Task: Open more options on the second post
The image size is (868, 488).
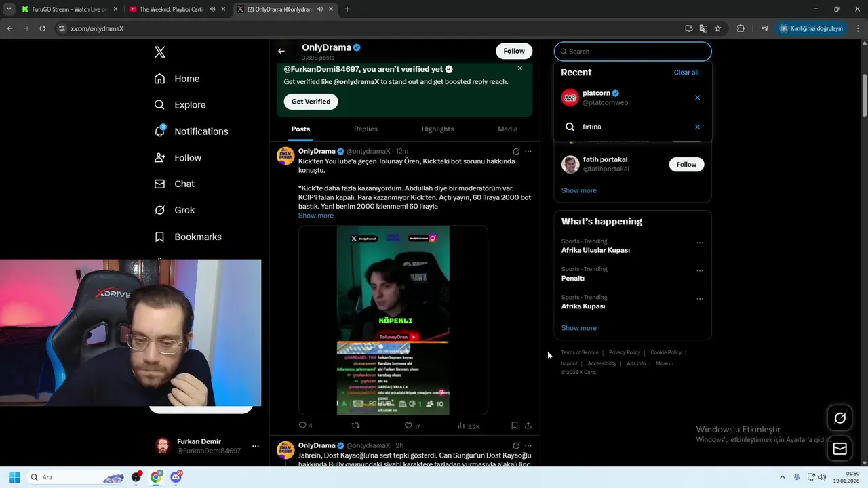Action: 528,445
